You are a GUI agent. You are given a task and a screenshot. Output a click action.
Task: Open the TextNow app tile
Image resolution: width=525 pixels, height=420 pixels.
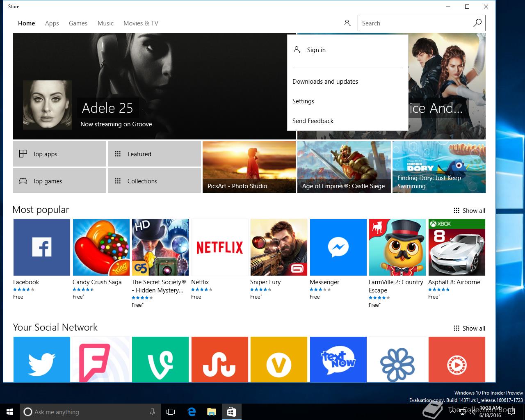coord(338,360)
